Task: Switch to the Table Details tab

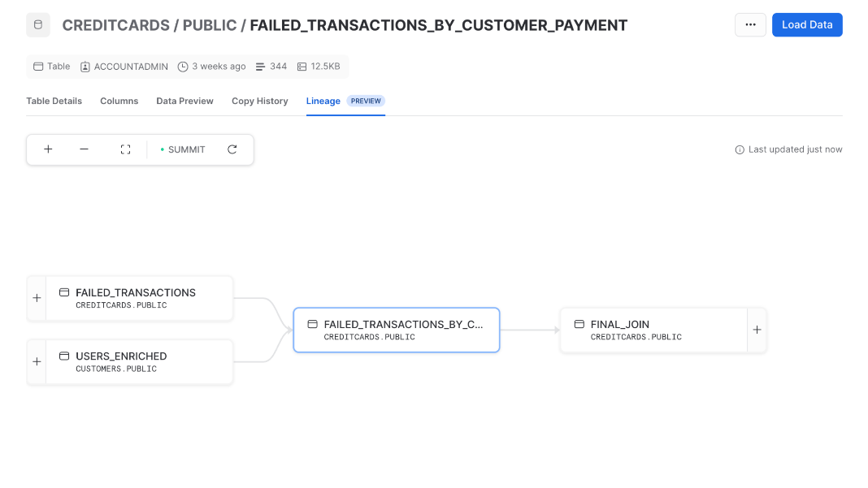Action: point(54,101)
